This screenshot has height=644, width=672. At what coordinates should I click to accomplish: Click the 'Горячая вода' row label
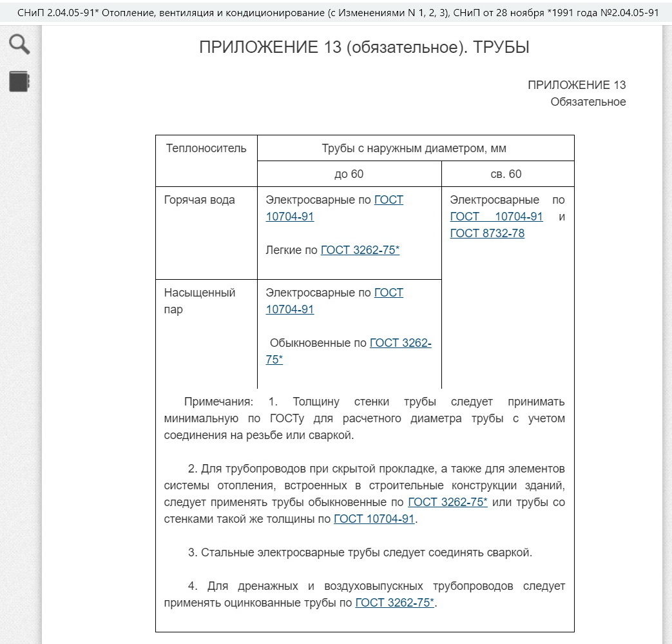[x=200, y=200]
